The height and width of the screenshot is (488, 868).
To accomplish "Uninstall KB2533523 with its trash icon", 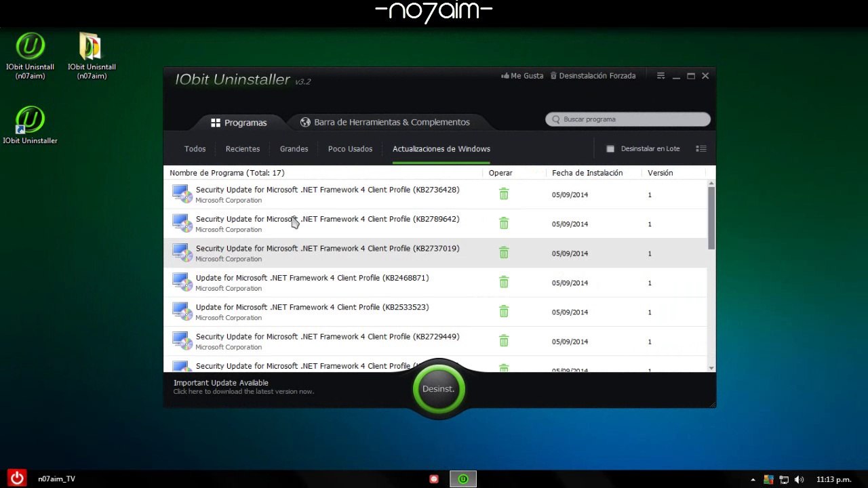I will [x=504, y=312].
